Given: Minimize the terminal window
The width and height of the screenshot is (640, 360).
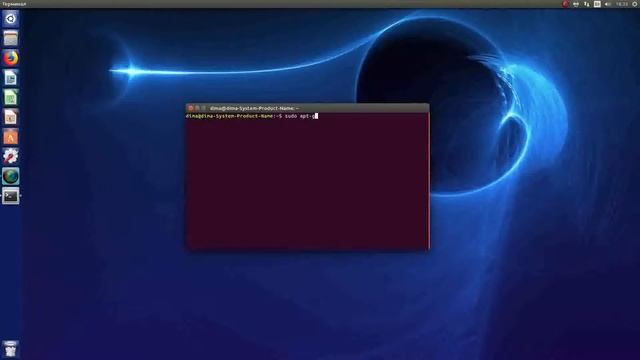Looking at the screenshot, I should pos(197,108).
